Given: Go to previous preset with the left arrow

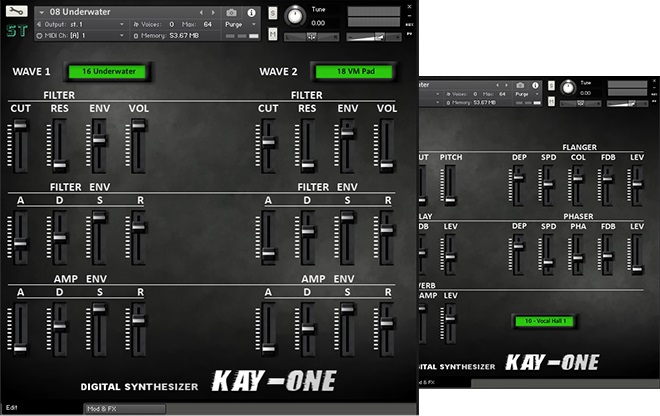Looking at the screenshot, I should coord(201,13).
